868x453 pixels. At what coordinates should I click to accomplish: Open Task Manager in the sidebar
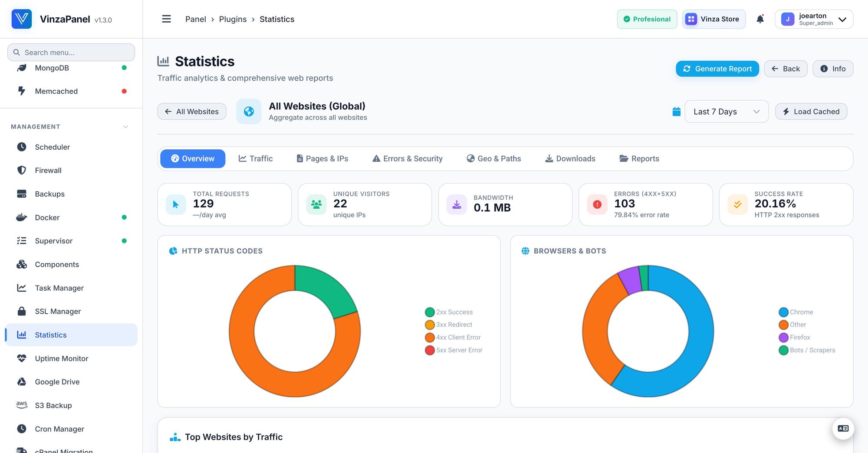pos(71,288)
